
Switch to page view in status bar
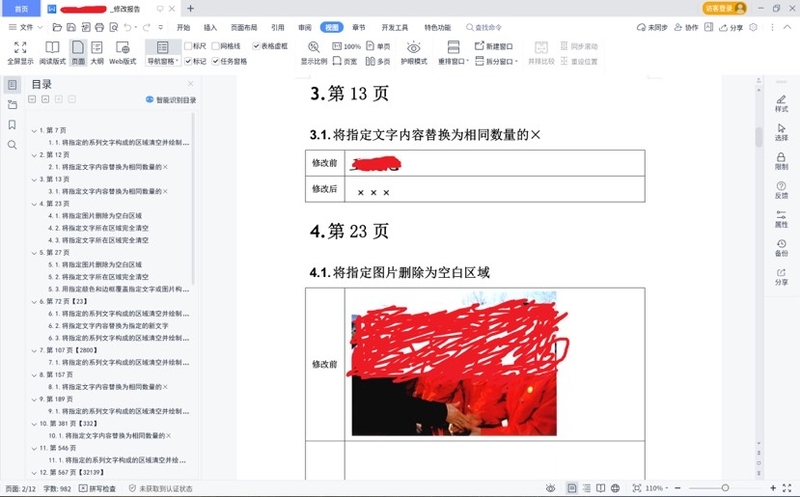572,488
